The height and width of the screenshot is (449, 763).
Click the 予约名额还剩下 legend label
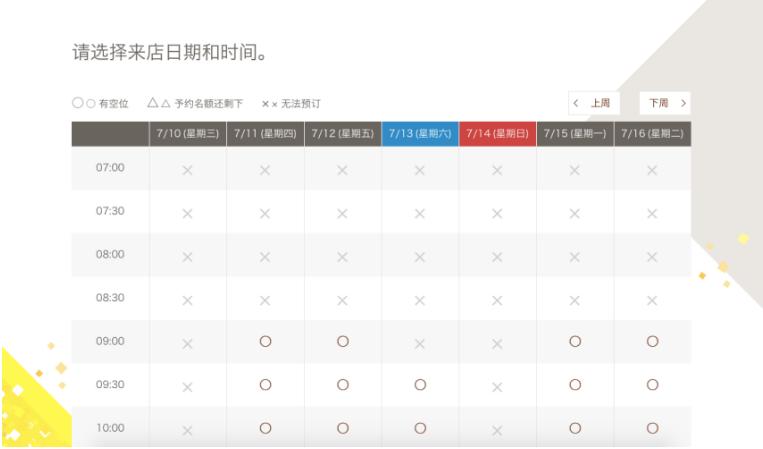click(x=209, y=104)
